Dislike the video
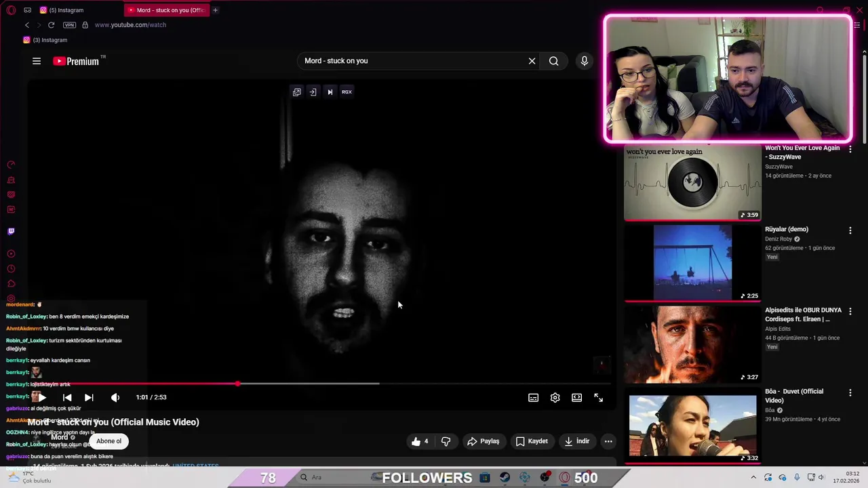The image size is (868, 488). (x=446, y=441)
